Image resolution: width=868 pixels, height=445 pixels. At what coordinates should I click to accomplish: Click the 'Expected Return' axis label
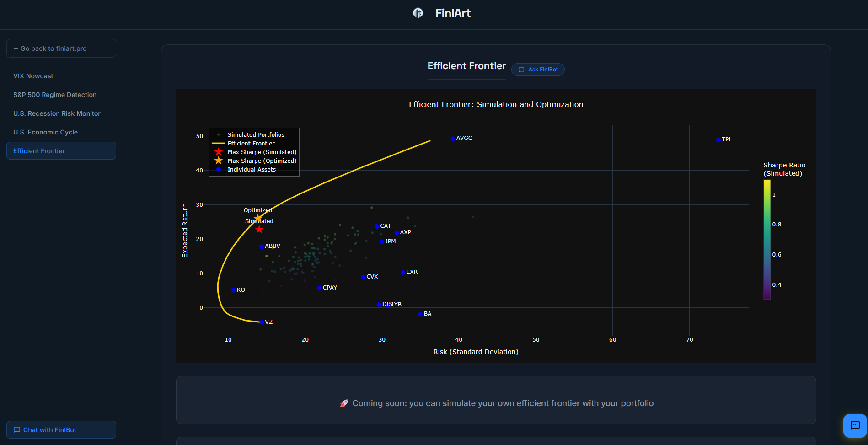click(185, 231)
